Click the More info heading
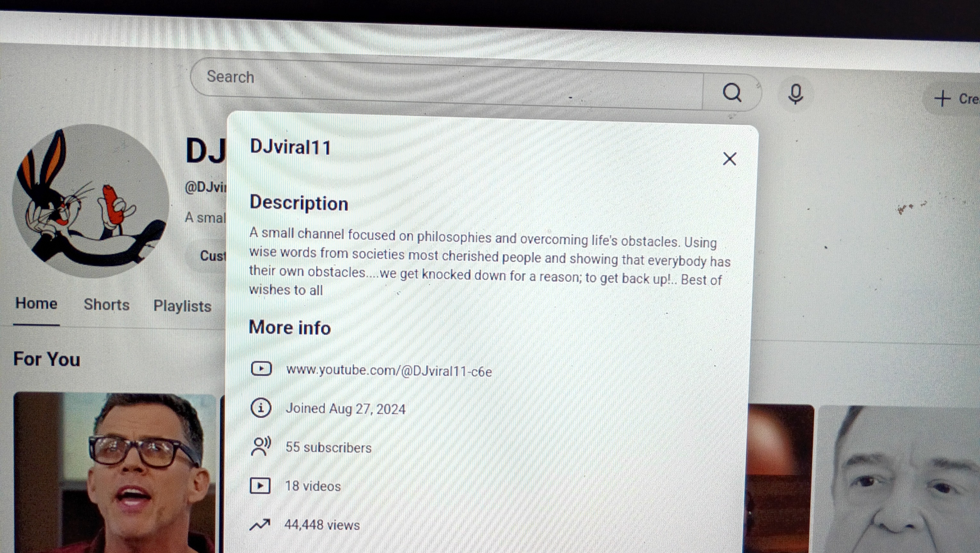 point(290,327)
